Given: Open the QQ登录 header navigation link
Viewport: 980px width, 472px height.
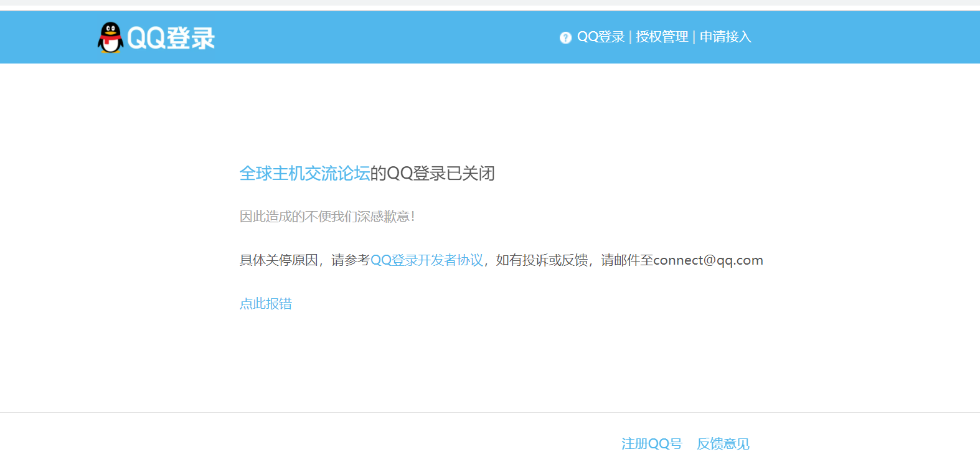Looking at the screenshot, I should pos(600,37).
